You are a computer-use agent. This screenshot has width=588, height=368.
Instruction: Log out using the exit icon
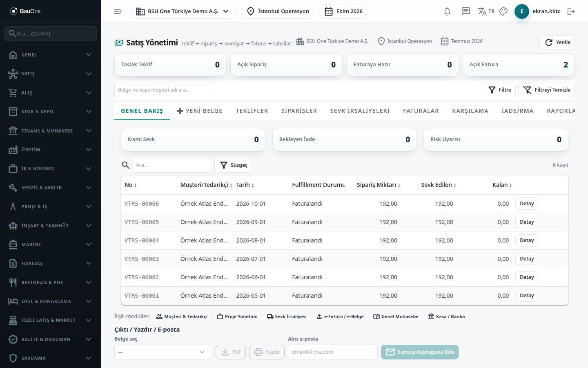571,11
